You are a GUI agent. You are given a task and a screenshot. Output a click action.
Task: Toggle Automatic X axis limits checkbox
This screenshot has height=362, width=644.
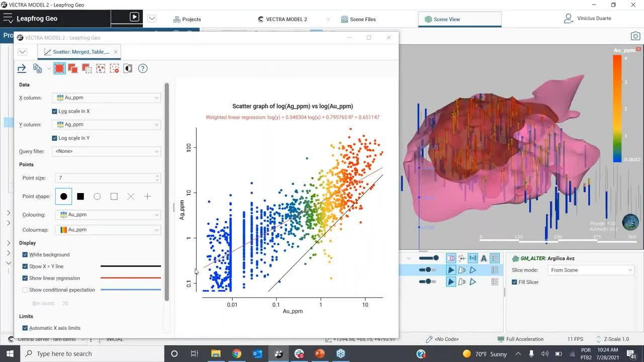coord(25,328)
